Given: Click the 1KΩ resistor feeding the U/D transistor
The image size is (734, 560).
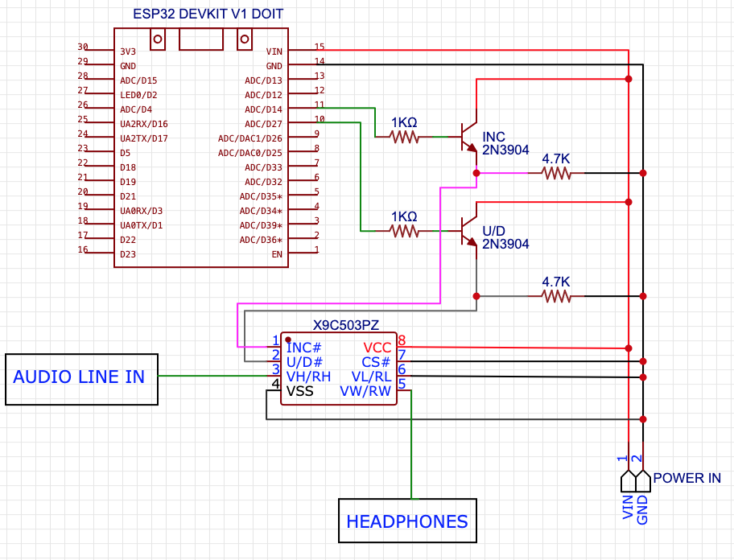Looking at the screenshot, I should [405, 232].
